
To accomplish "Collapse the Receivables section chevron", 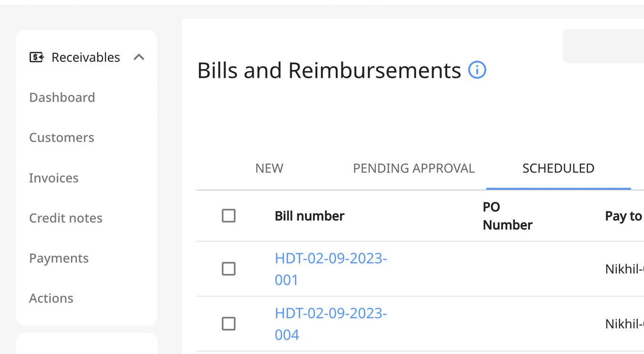I will 139,57.
